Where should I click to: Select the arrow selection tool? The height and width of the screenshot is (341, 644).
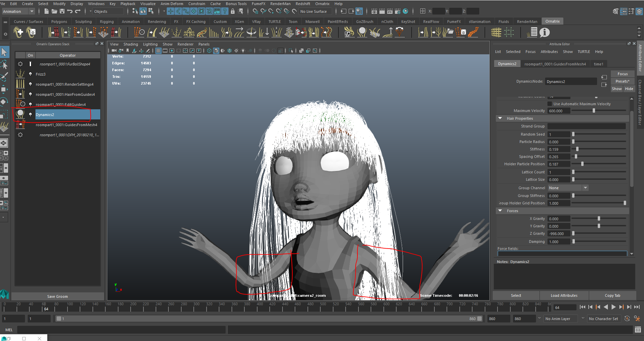4,52
